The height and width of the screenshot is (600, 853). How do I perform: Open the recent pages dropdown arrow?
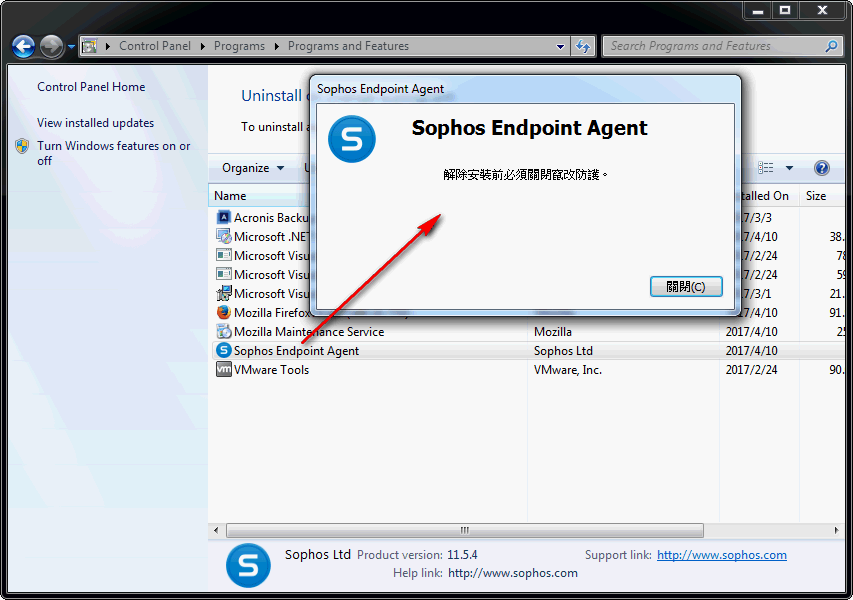pos(71,47)
